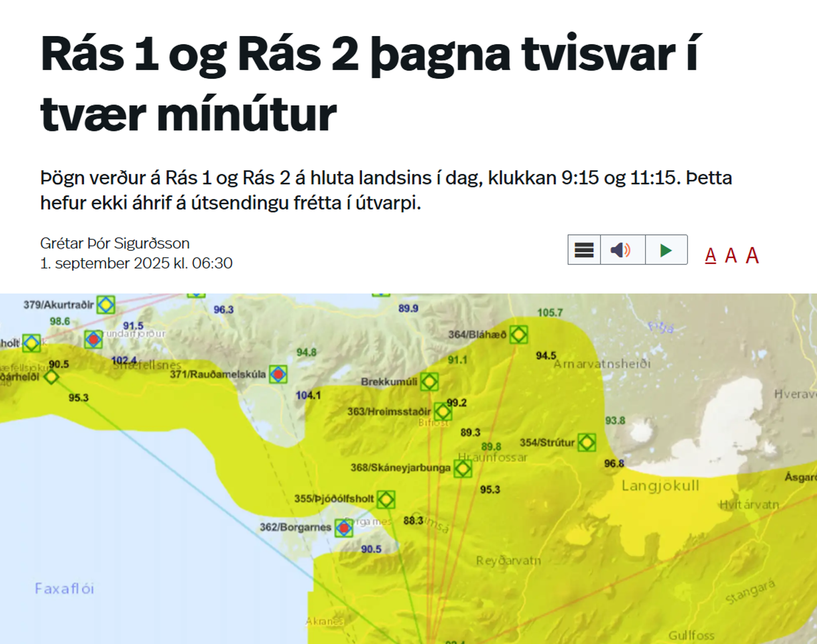This screenshot has width=817, height=644.
Task: Click the publish date '1. september 2025 kl. 06:30'
Action: [136, 263]
